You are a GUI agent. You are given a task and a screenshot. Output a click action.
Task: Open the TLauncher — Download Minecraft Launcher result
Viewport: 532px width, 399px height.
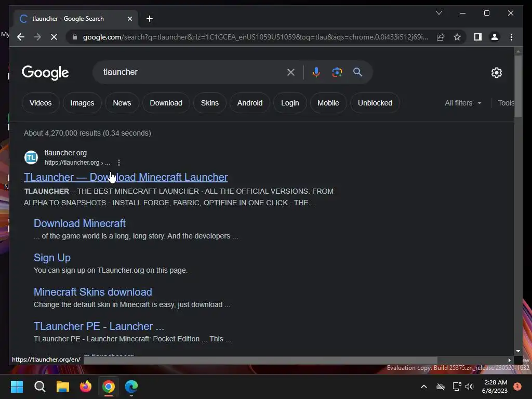tap(126, 177)
